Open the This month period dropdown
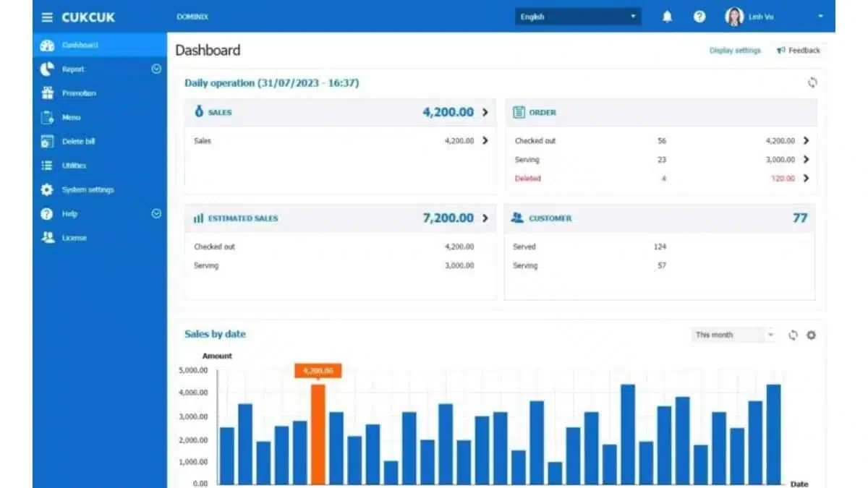 pos(733,335)
